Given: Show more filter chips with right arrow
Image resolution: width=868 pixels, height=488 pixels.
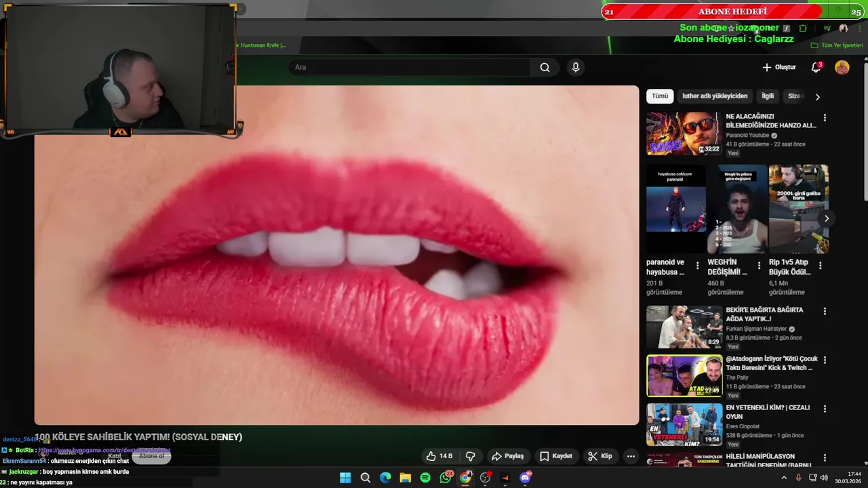Looking at the screenshot, I should (x=817, y=97).
